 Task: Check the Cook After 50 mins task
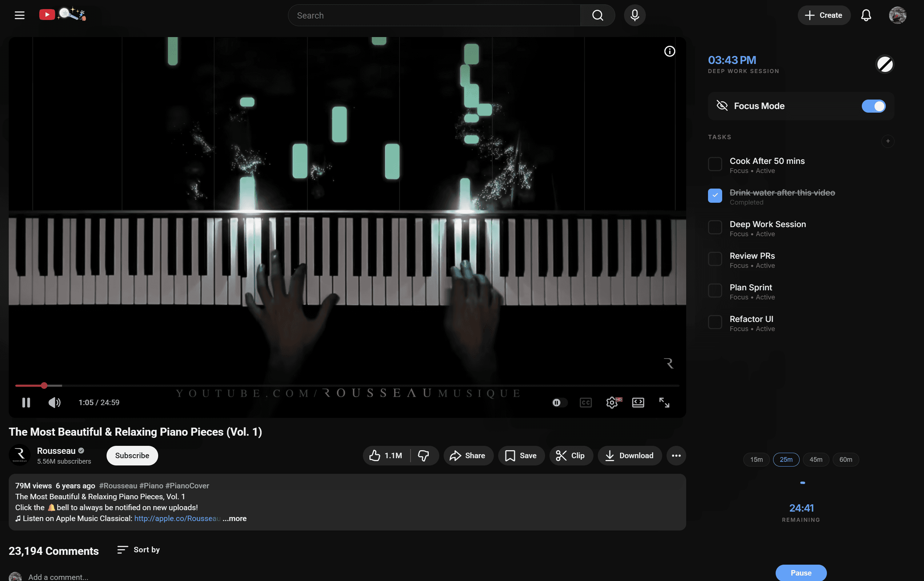715,164
